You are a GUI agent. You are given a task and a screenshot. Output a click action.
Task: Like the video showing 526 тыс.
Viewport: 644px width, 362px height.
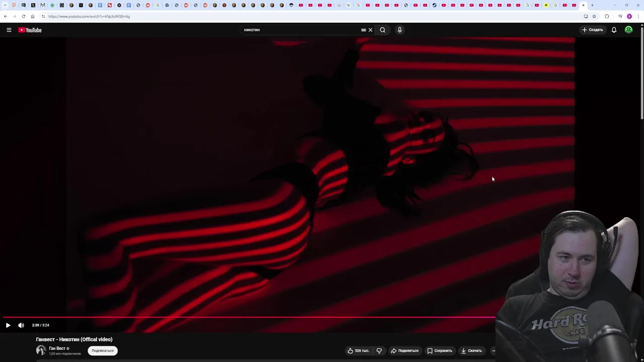(x=358, y=350)
